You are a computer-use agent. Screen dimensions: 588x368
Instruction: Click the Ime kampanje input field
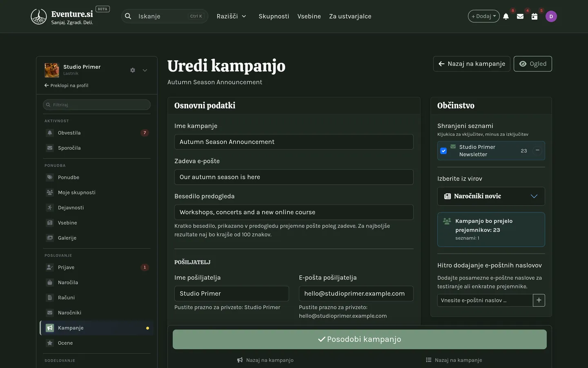tap(294, 142)
